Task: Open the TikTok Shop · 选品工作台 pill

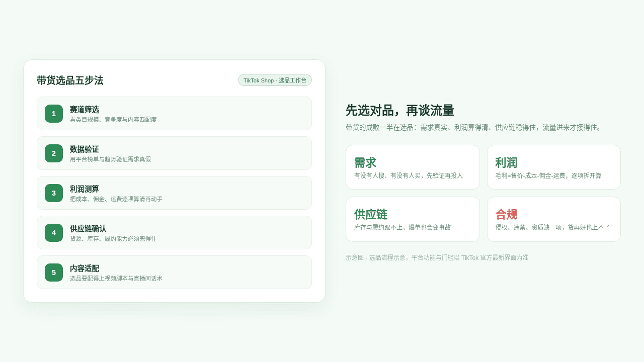Action: (275, 80)
